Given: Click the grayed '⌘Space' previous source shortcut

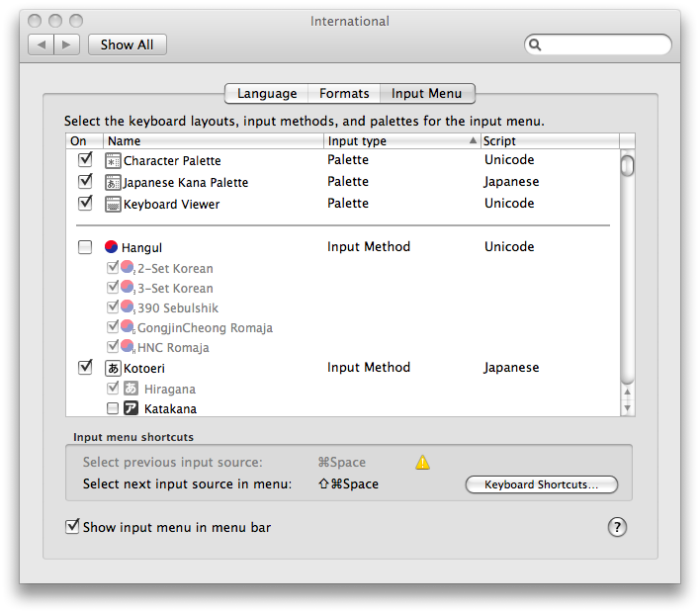Looking at the screenshot, I should [x=341, y=462].
